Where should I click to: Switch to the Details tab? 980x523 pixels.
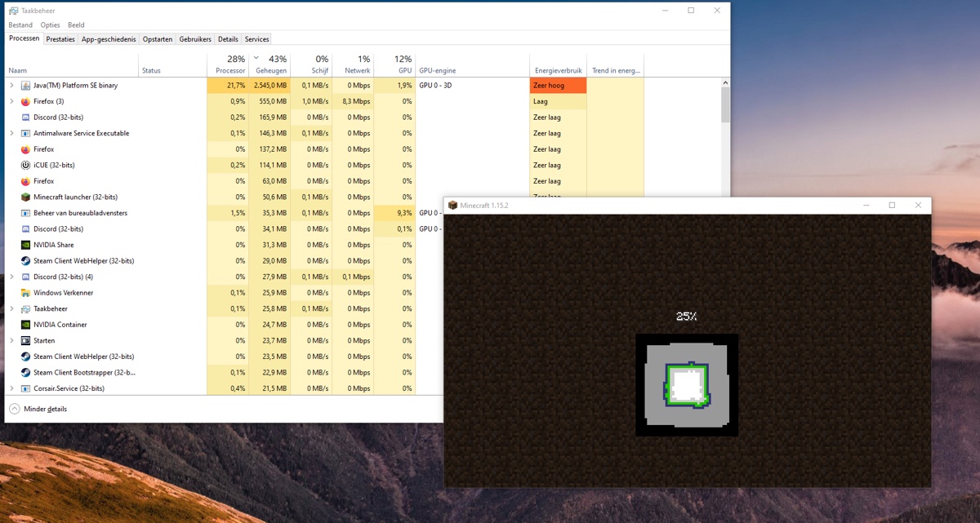pyautogui.click(x=228, y=39)
